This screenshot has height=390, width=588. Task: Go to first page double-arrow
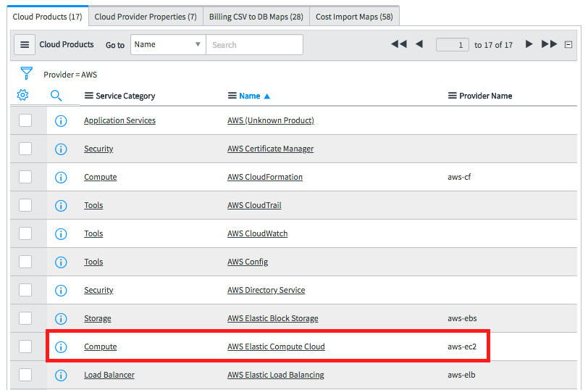(x=398, y=44)
